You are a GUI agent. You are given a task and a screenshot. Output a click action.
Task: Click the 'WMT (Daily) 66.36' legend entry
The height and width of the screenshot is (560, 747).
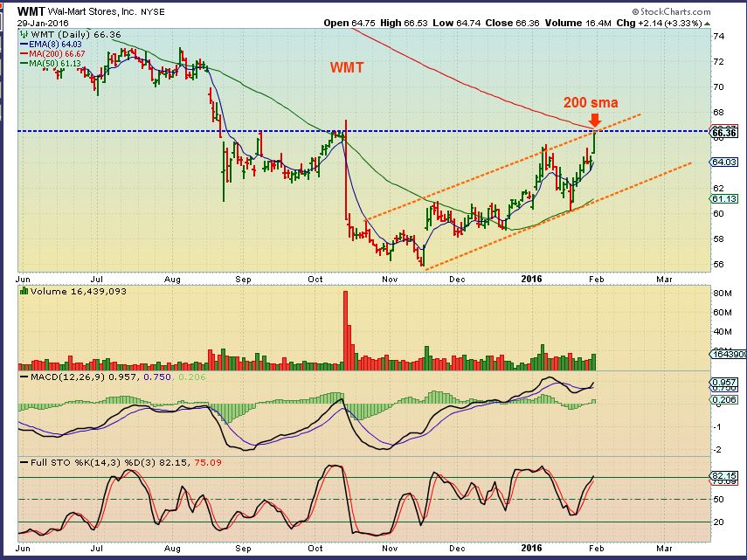coord(76,34)
